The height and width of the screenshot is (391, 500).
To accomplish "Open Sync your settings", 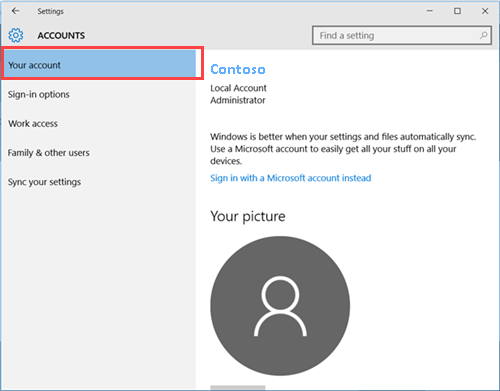I will click(44, 182).
